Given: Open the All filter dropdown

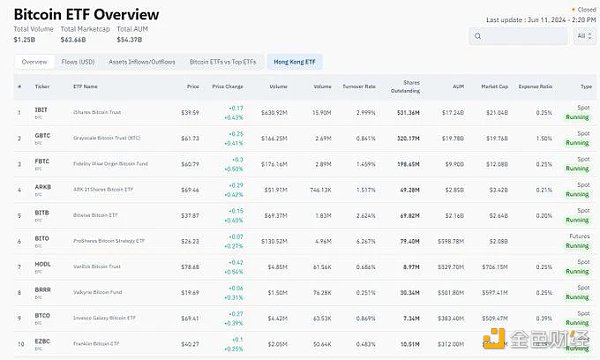Looking at the screenshot, I should pos(585,36).
